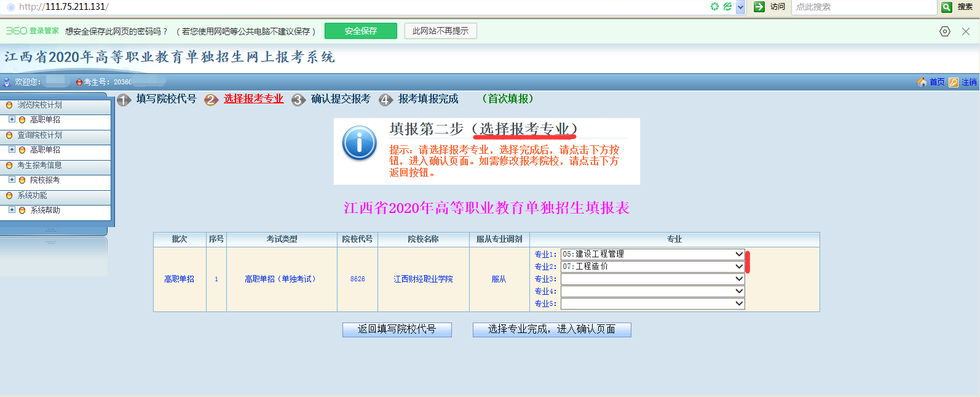Click the browser search input field
Screen dimensions: 980x397
pyautogui.click(x=863, y=7)
